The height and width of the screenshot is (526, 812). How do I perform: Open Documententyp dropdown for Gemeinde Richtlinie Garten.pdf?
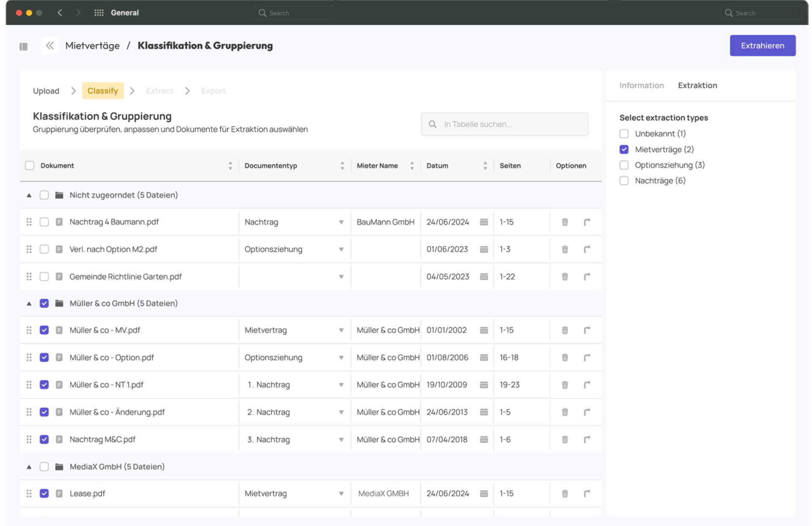(x=341, y=277)
